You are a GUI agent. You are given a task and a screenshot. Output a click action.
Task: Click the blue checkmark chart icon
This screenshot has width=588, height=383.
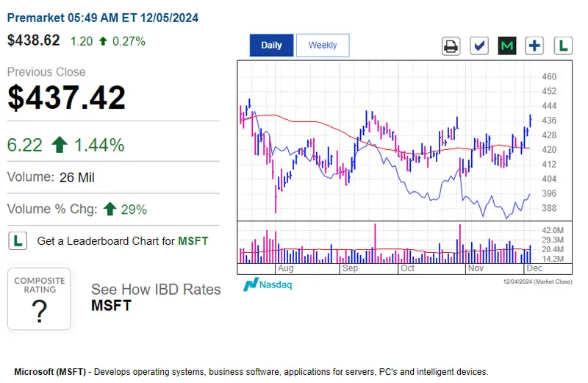[479, 46]
